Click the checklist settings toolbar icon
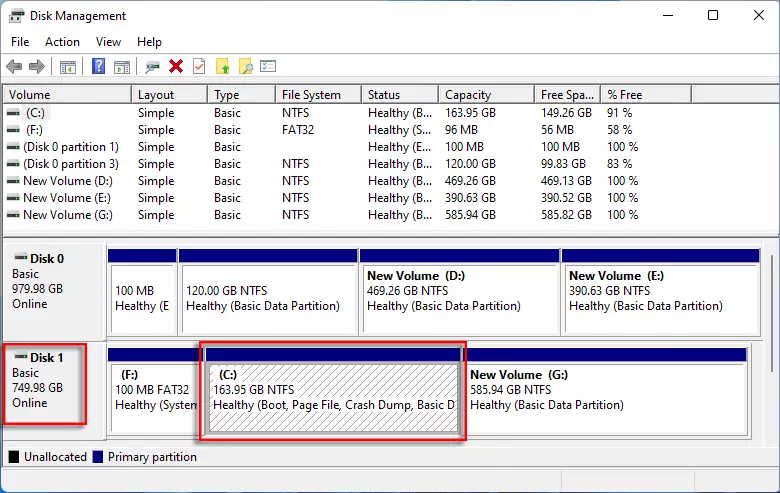Screen dimensions: 780x493 point(268,67)
